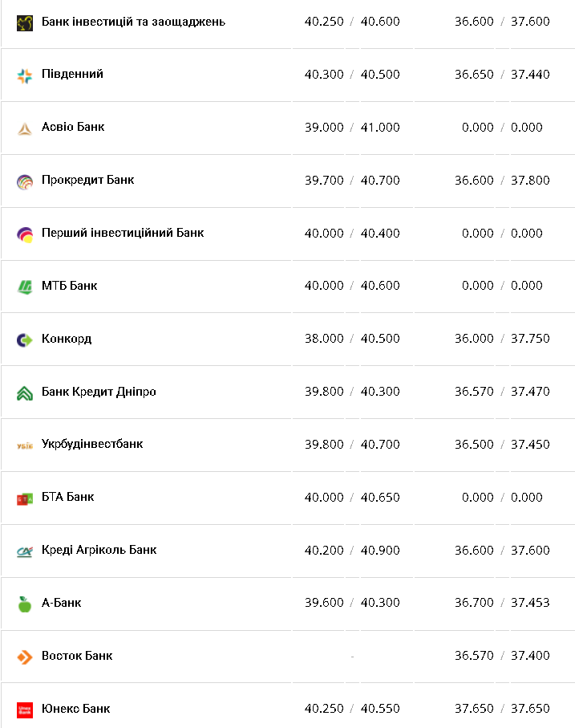Click the Креді Агріколь Банк logo
Image resolution: width=575 pixels, height=728 pixels.
25,551
